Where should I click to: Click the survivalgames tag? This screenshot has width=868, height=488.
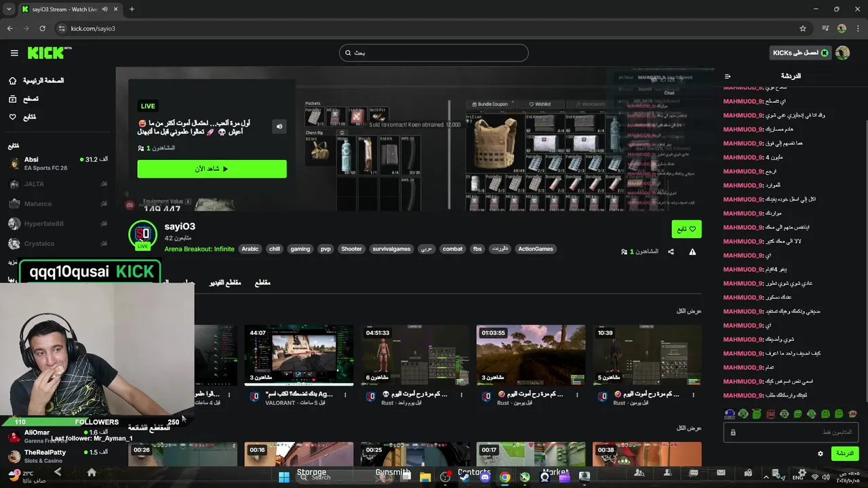[x=391, y=249]
